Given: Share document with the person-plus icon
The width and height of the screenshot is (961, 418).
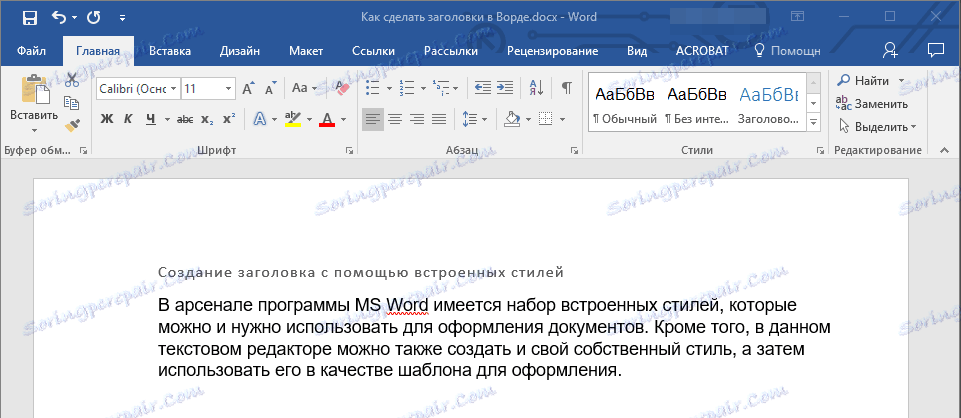Looking at the screenshot, I should pyautogui.click(x=890, y=50).
